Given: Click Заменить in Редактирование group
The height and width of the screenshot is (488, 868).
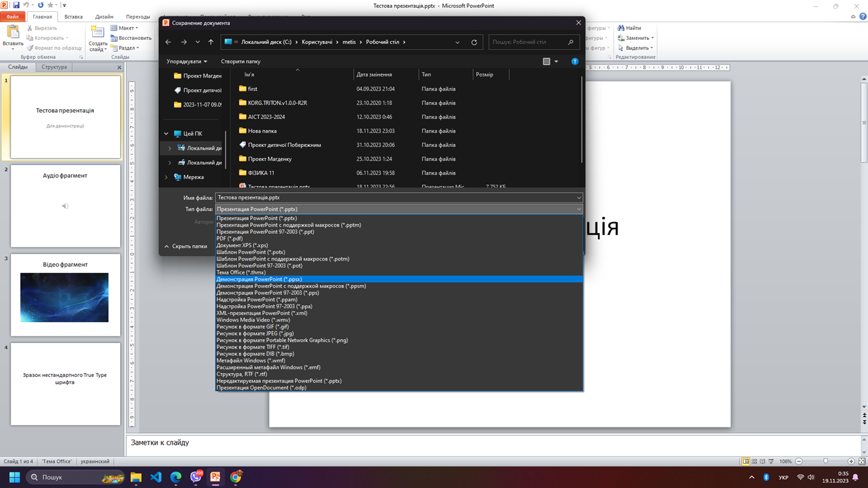Looking at the screenshot, I should pyautogui.click(x=635, y=38).
